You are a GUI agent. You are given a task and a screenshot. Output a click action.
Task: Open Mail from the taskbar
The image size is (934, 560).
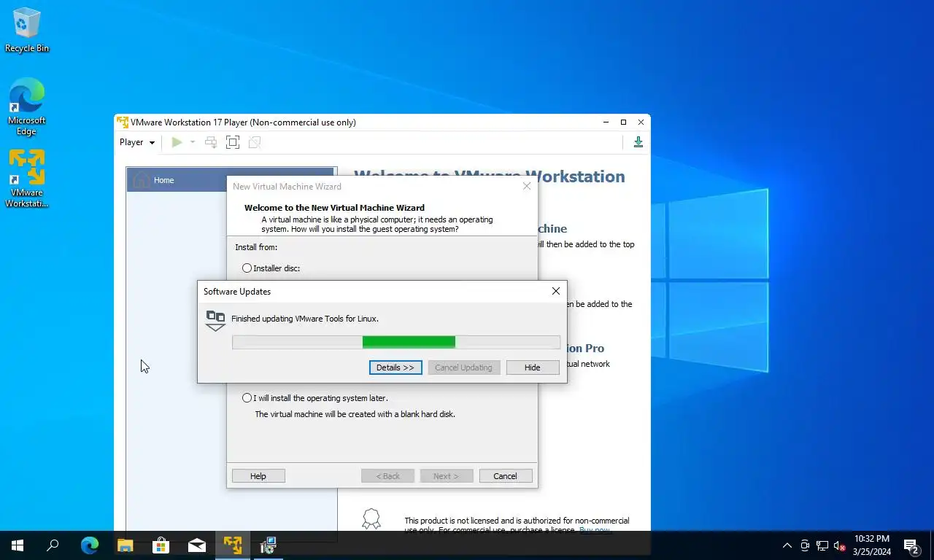[x=197, y=545]
